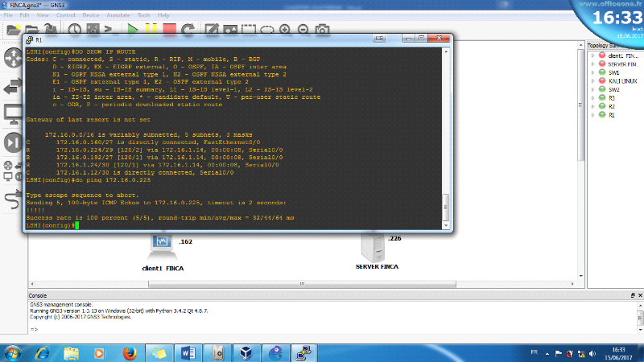Click the GNS3 console input prompt
This screenshot has width=644, height=362.
34,329
